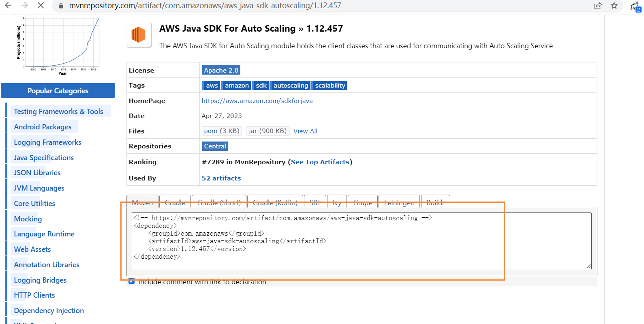The image size is (644, 324).
Task: Switch to the Gradle (Short) tab
Action: click(219, 202)
